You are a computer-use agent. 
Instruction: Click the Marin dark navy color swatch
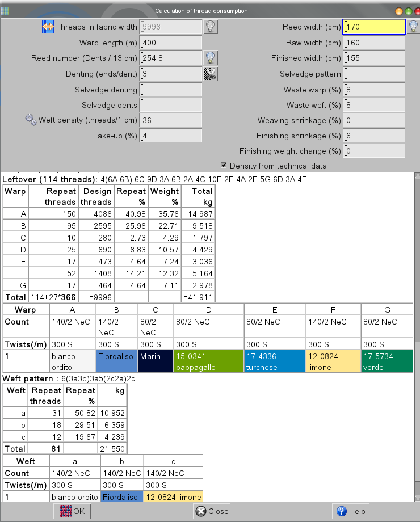pos(156,361)
